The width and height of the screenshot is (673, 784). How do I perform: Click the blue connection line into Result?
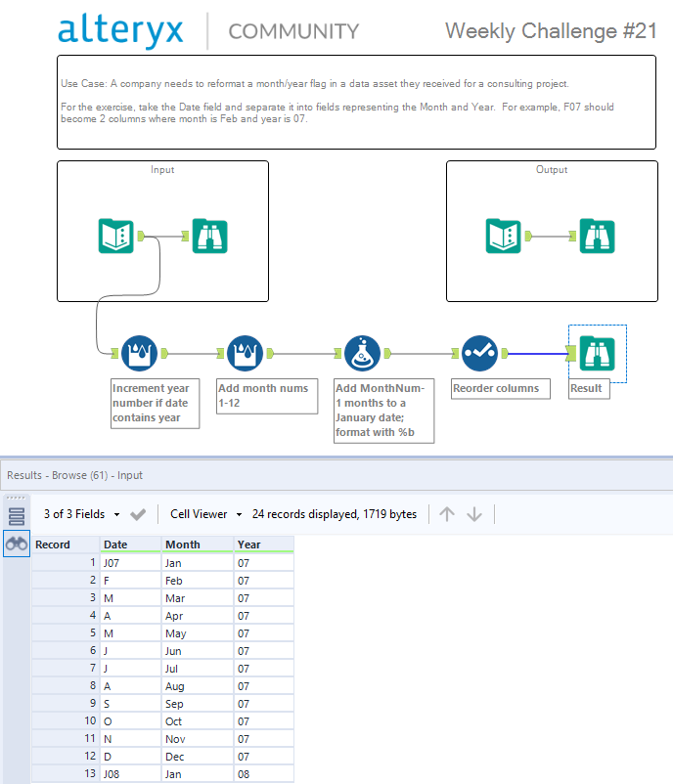538,354
